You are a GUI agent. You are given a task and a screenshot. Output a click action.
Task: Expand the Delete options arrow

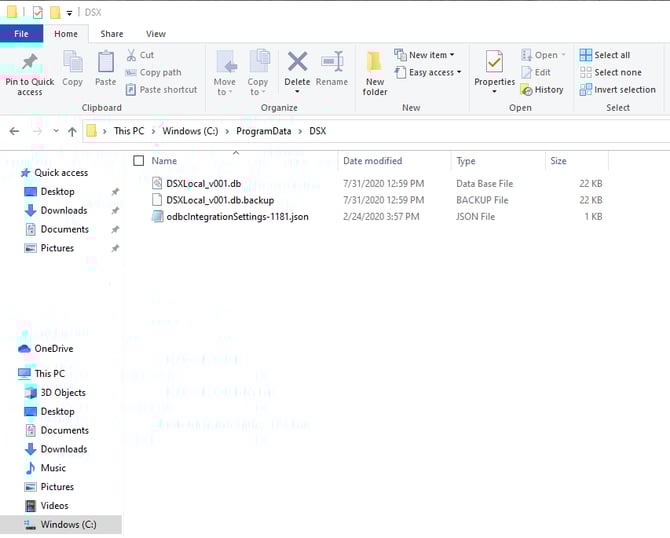coord(297,91)
